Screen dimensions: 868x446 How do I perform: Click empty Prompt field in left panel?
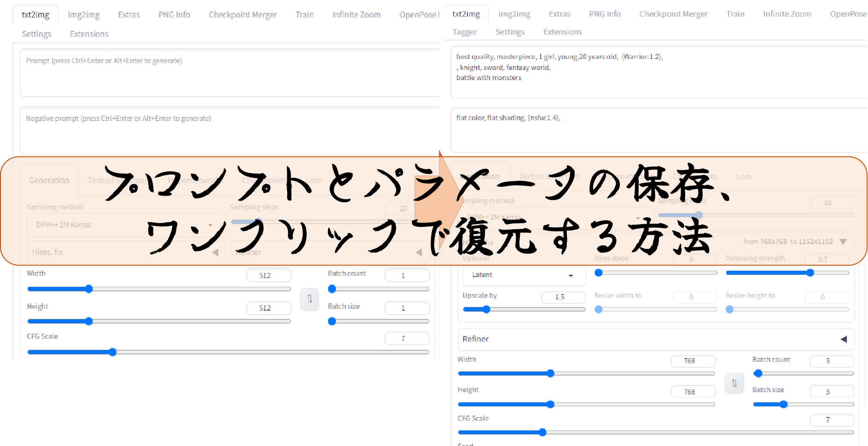(229, 73)
